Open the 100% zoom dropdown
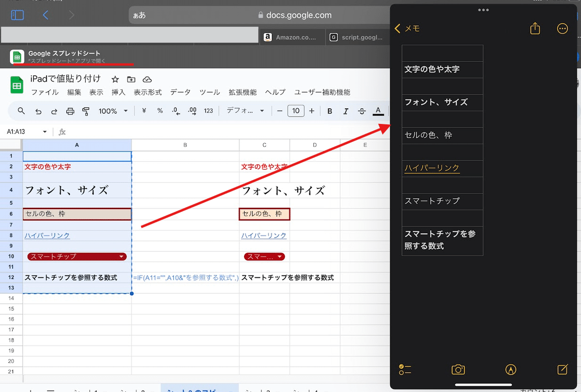The image size is (581, 392). tap(113, 111)
